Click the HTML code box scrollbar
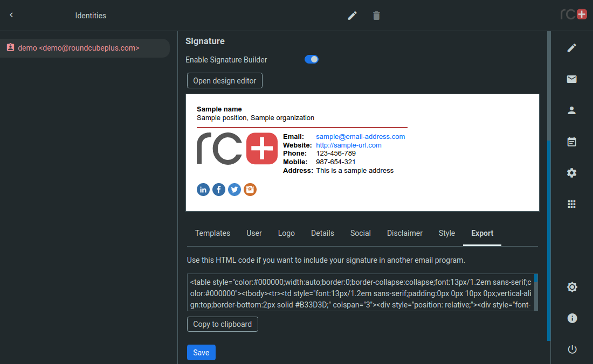This screenshot has height=364, width=593. [x=536, y=292]
